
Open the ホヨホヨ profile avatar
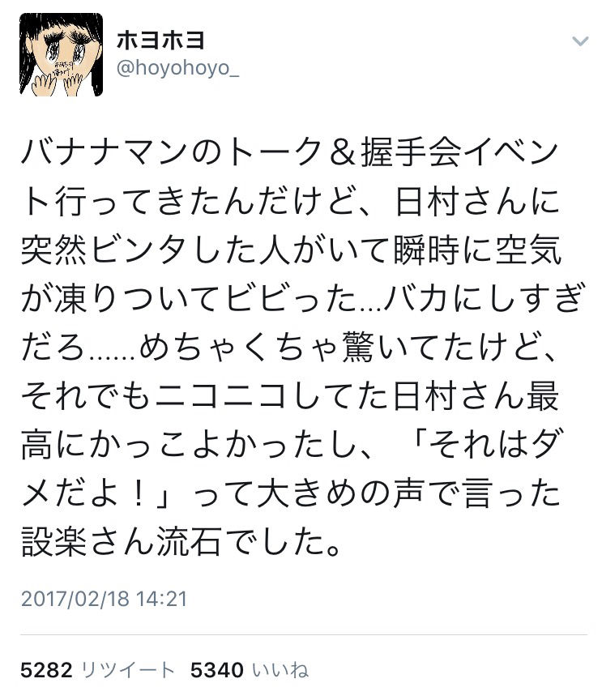pos(62,54)
